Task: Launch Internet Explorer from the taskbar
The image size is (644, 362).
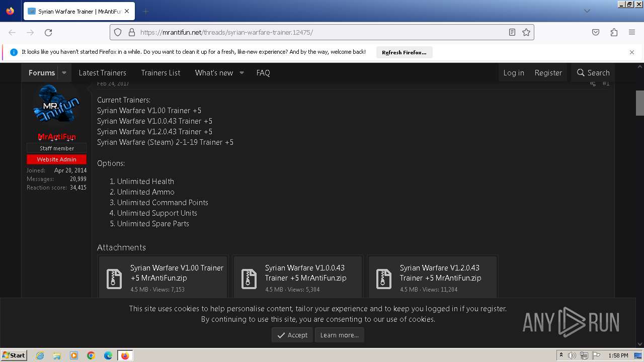Action: pos(40,355)
